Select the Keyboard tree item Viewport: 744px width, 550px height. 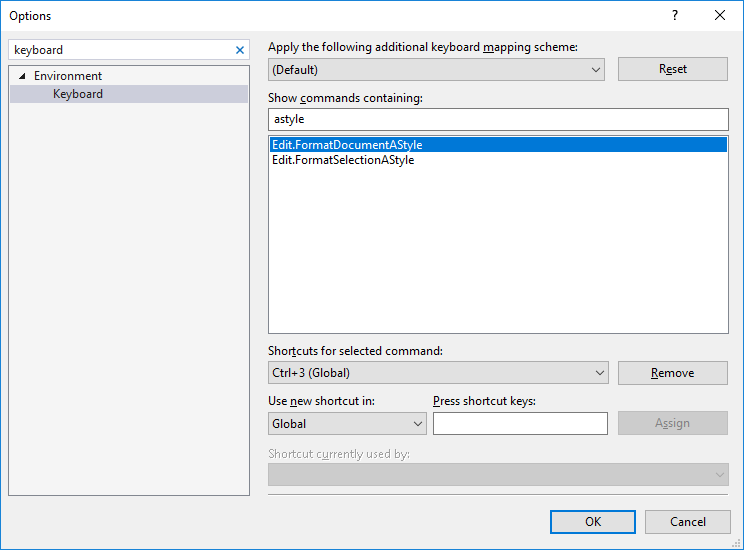pyautogui.click(x=78, y=94)
